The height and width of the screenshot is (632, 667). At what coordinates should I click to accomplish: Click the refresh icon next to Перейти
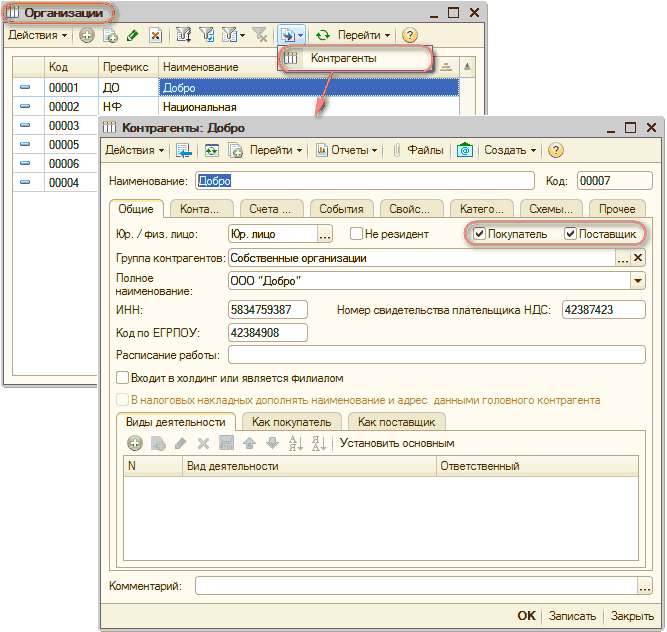323,35
